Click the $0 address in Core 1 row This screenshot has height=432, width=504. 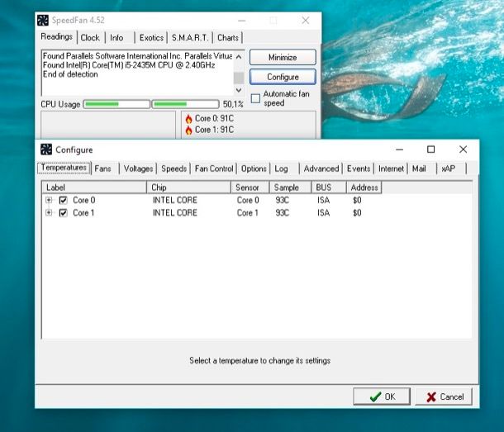[x=357, y=213]
